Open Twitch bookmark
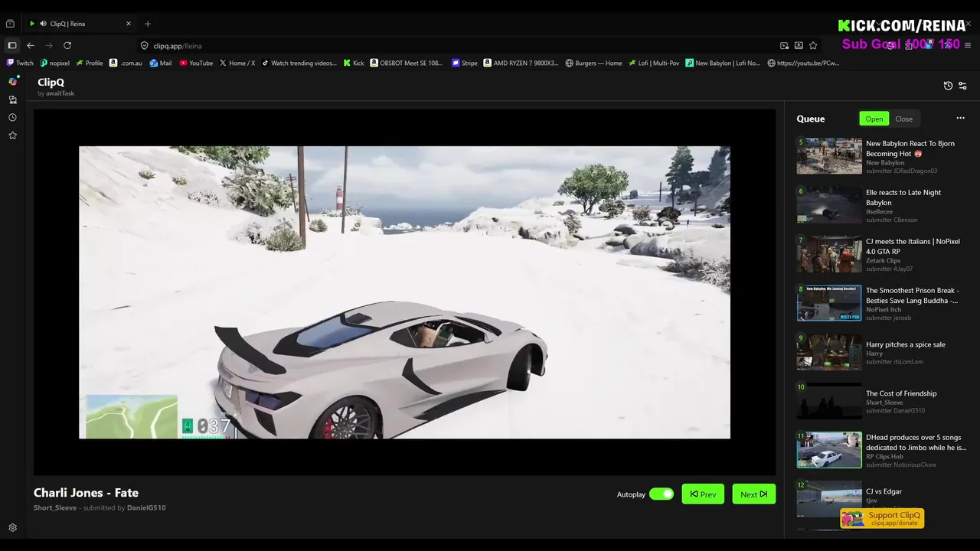Viewport: 980px width, 551px height. point(20,63)
